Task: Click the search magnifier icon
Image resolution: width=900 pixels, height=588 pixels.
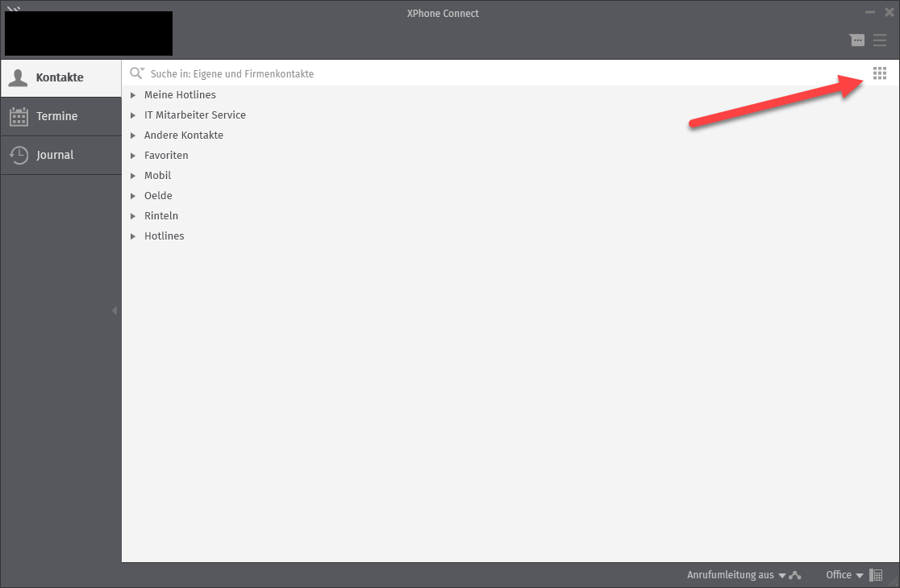Action: click(x=136, y=73)
